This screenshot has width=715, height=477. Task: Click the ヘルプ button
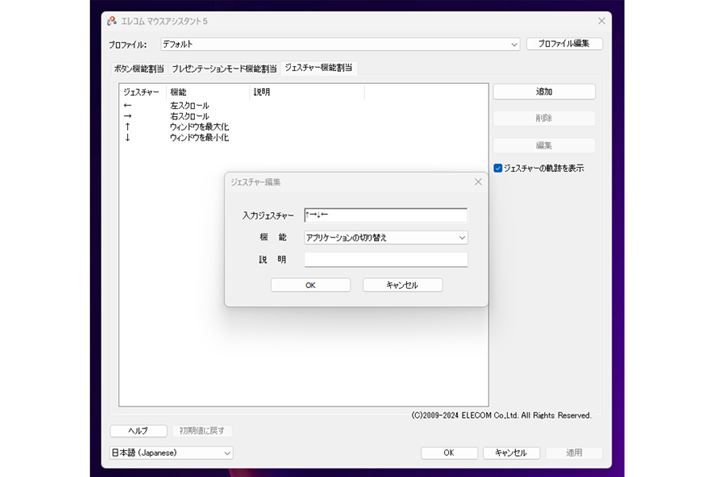tap(138, 431)
